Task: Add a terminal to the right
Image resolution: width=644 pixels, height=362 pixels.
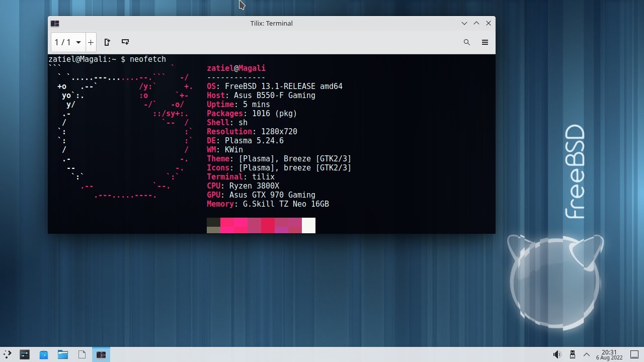Action: [107, 42]
